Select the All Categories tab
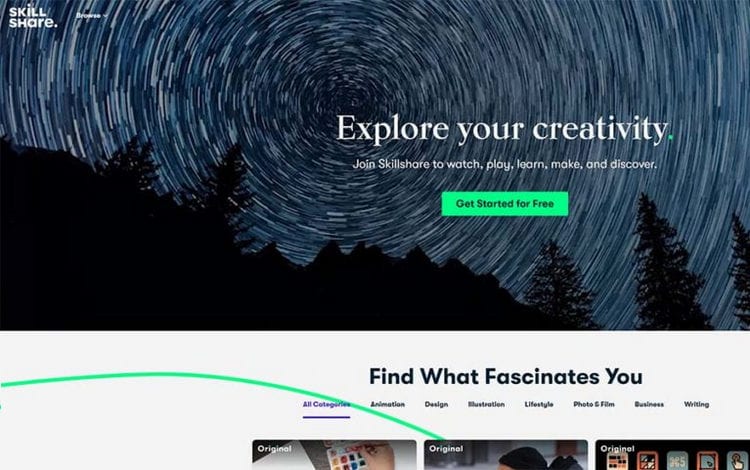Image resolution: width=750 pixels, height=470 pixels. 326,404
